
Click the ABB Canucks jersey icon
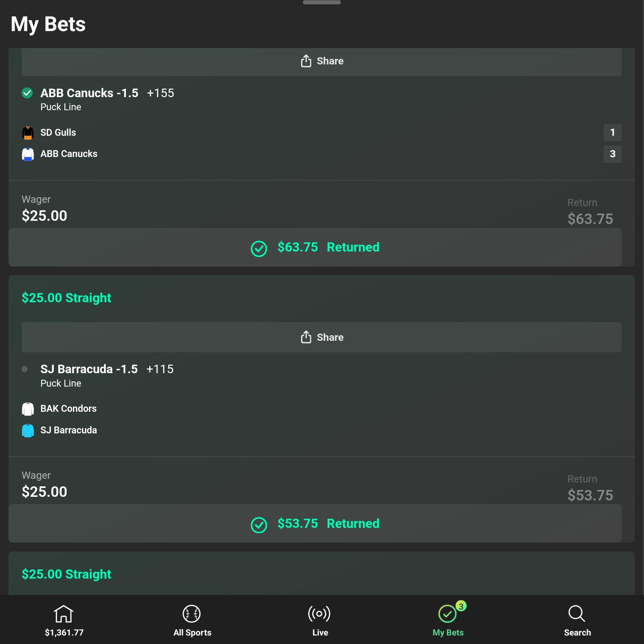[28, 154]
